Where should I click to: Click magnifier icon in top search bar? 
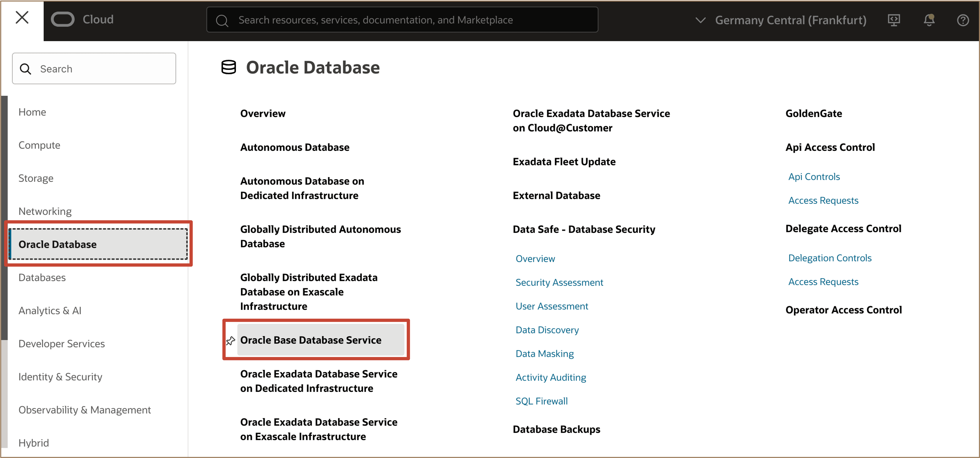222,20
